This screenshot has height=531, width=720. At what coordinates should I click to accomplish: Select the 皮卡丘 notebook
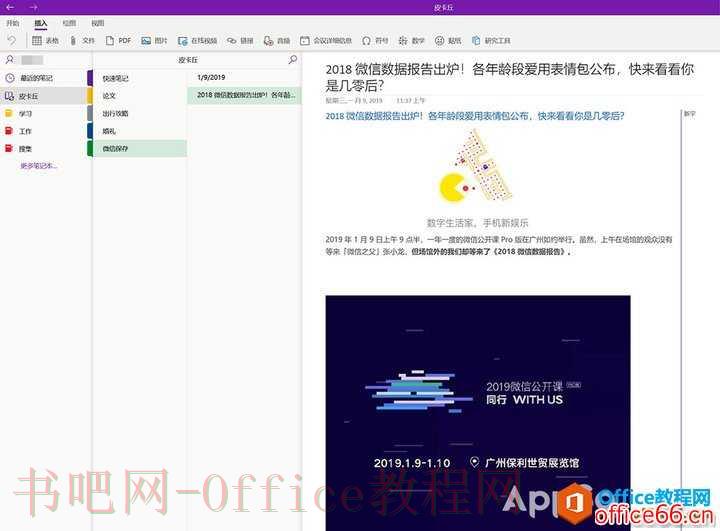pyautogui.click(x=44, y=96)
